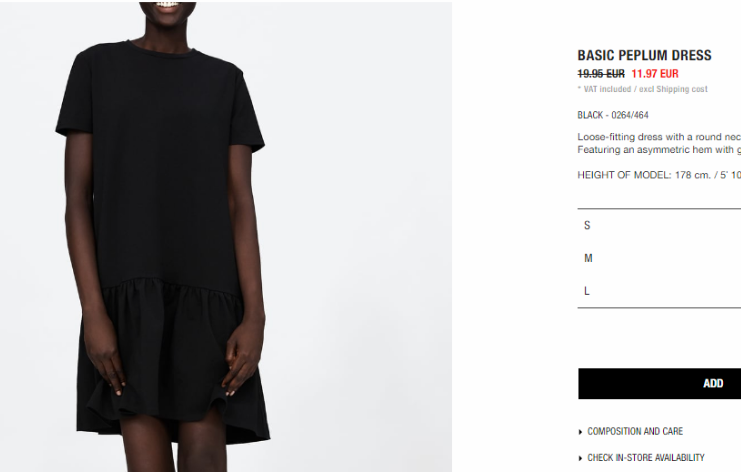Expand Check In-Store Availability
The image size is (741, 472).
[x=646, y=458]
